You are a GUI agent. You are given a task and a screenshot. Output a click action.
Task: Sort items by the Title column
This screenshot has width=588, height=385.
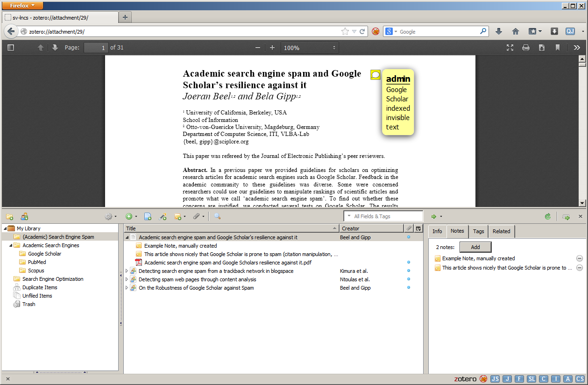point(232,228)
